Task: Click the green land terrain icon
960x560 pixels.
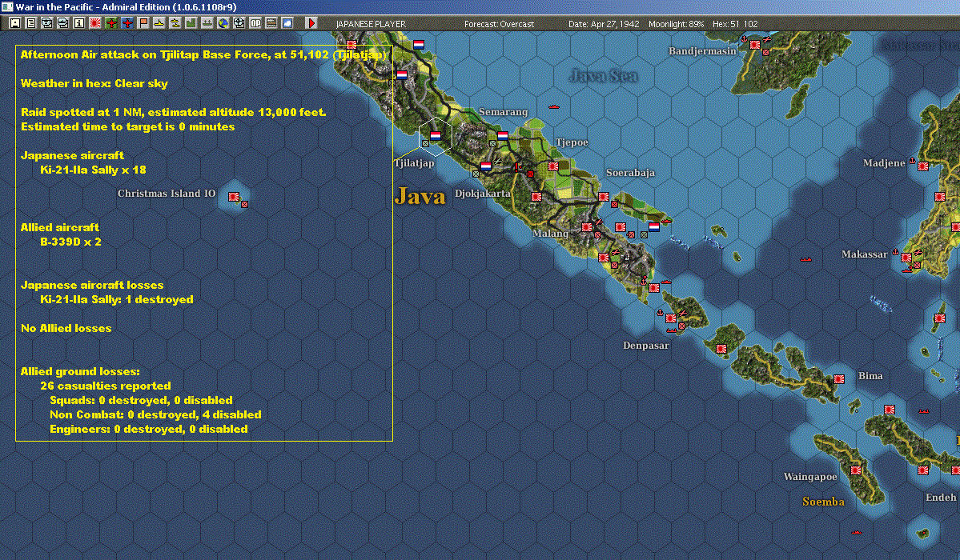Action: pyautogui.click(x=191, y=23)
